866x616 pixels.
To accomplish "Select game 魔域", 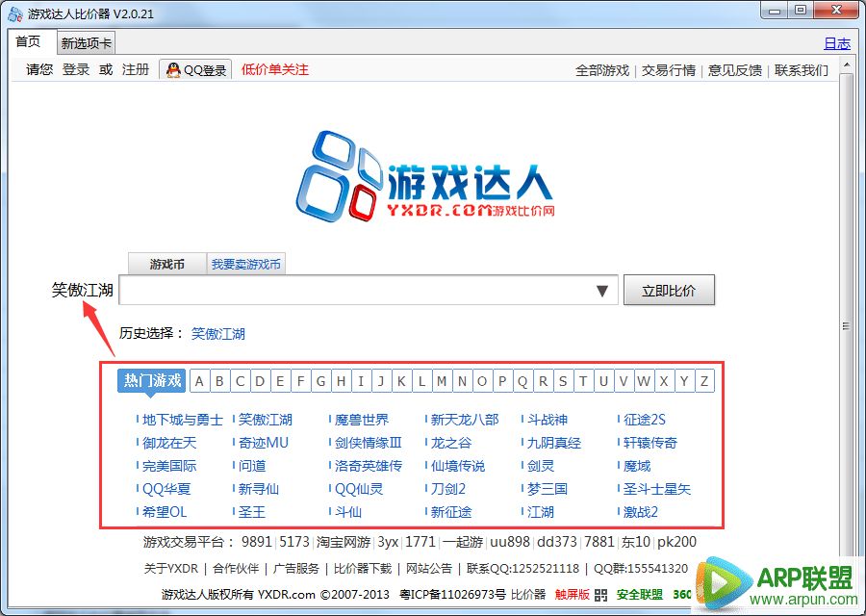I will (x=637, y=466).
